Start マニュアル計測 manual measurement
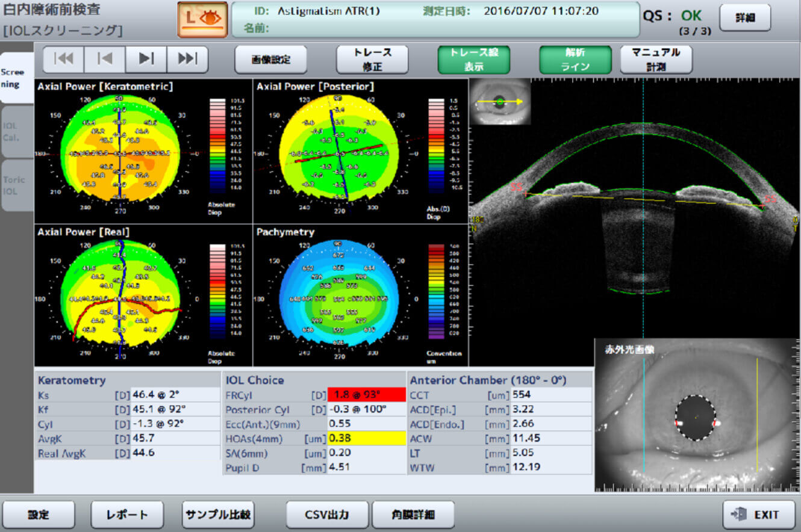Viewport: 801px width, 532px height. (x=656, y=60)
